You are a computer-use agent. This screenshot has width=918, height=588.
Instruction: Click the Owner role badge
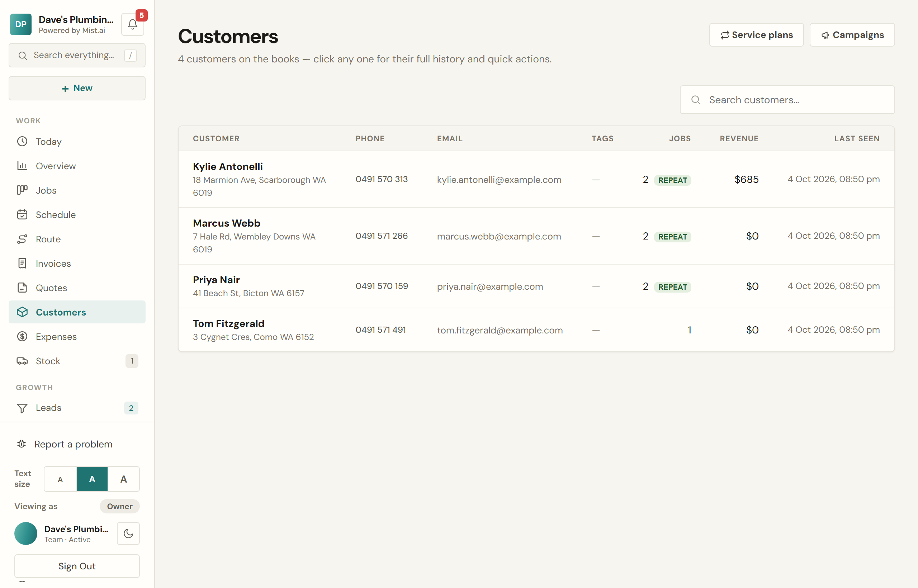pyautogui.click(x=119, y=506)
